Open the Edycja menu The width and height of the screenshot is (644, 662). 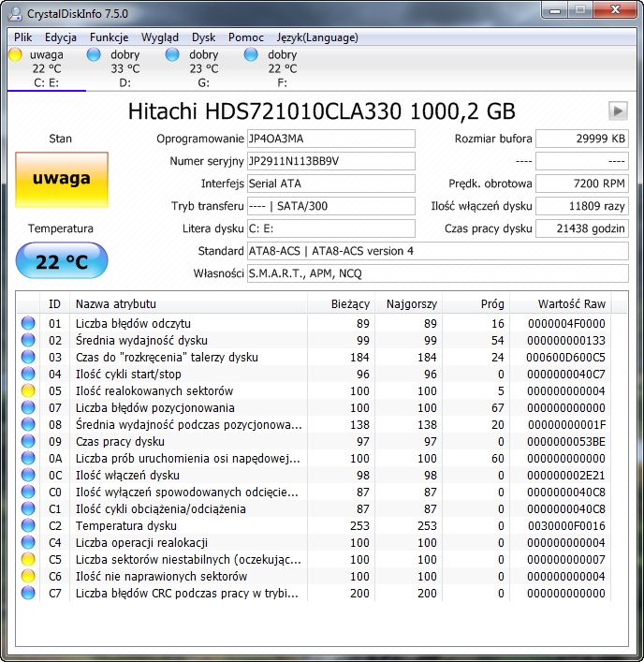tap(61, 37)
